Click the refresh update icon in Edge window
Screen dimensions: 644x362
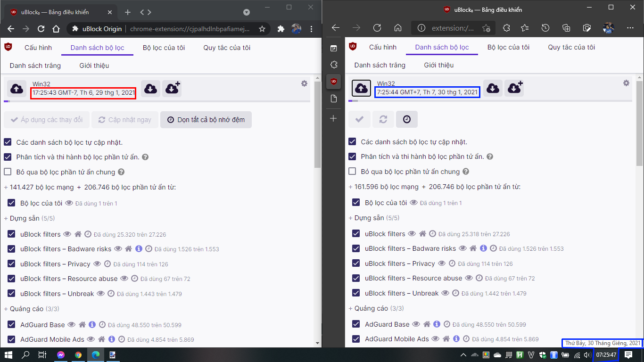(383, 119)
